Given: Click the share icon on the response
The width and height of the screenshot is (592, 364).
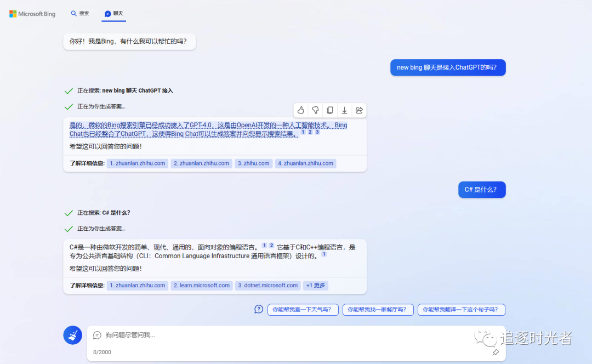Looking at the screenshot, I should pos(359,110).
